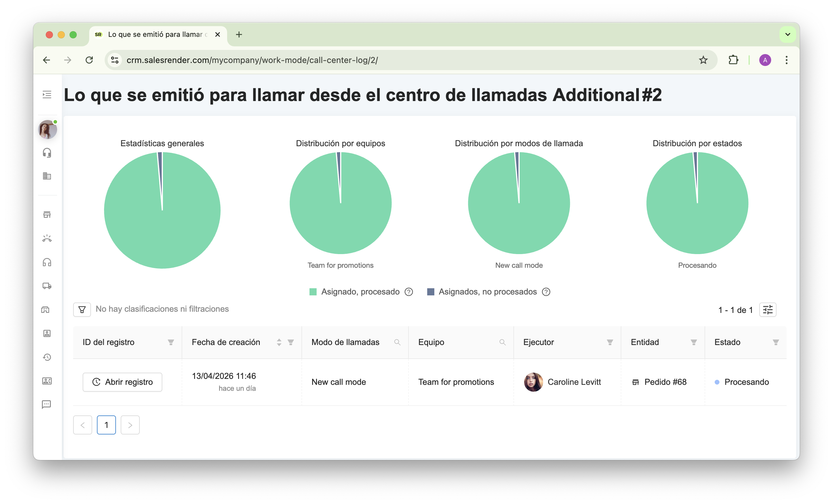Click the headset icon below avatar
The height and width of the screenshot is (504, 833).
click(x=47, y=153)
